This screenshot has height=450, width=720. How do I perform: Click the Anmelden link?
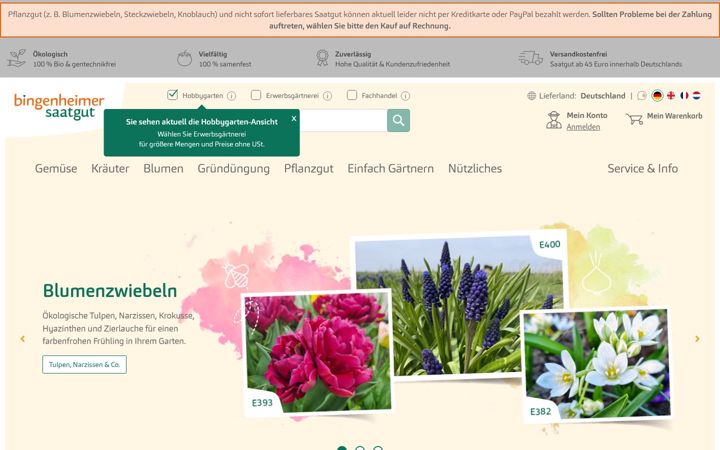[583, 127]
